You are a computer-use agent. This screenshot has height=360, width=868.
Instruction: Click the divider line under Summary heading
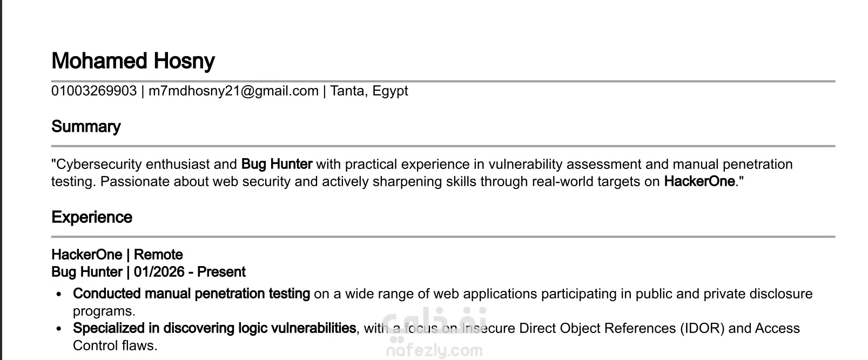443,146
